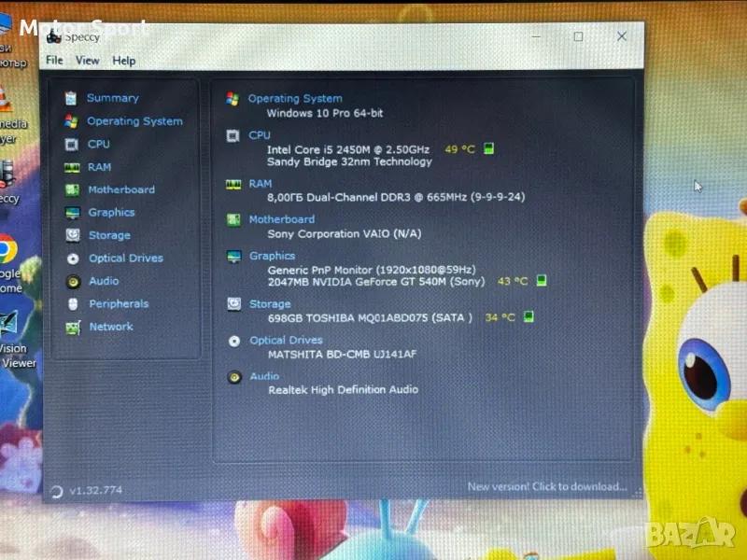Click the CPU temperature indicator icon
The height and width of the screenshot is (560, 747).
click(488, 148)
